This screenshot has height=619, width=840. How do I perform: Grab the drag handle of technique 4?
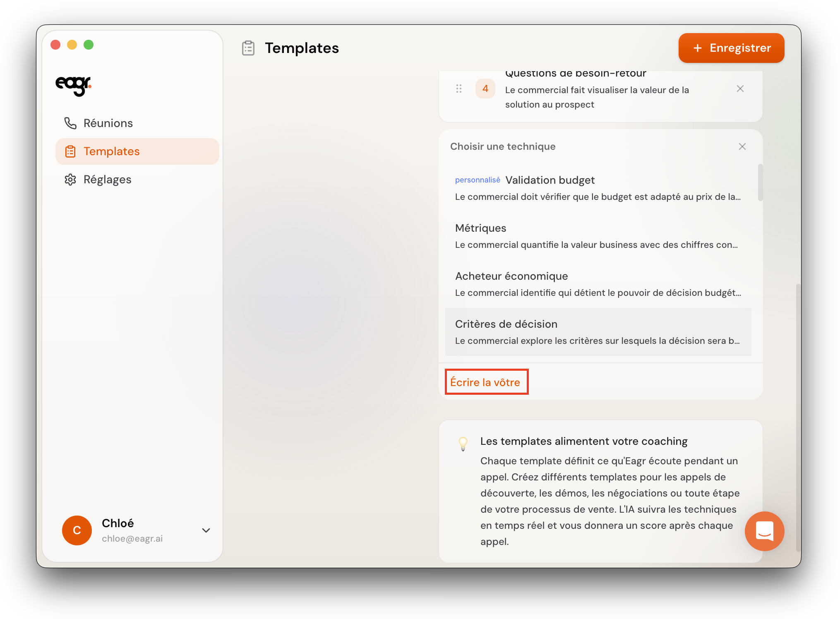coord(458,89)
